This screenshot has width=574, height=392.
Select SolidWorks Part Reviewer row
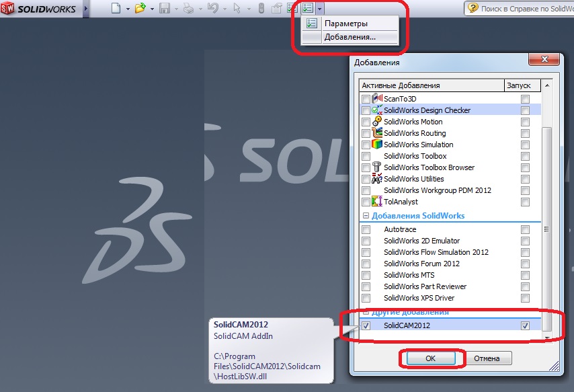(450, 286)
